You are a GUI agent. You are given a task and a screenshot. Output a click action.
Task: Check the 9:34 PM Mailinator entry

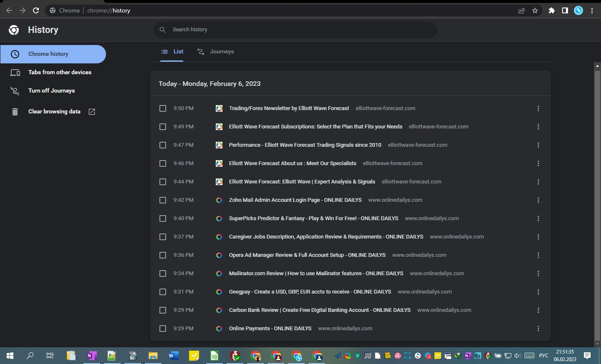[x=163, y=274]
